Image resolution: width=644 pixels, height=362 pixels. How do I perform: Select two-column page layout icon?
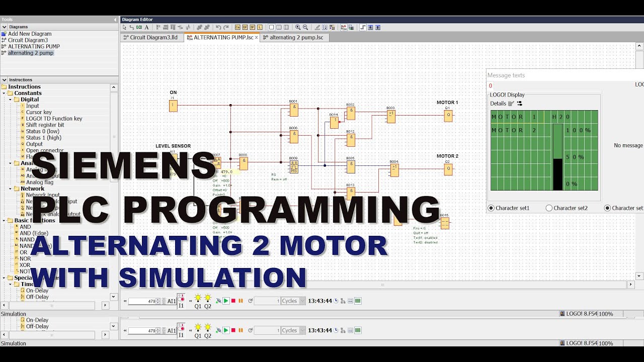279,27
